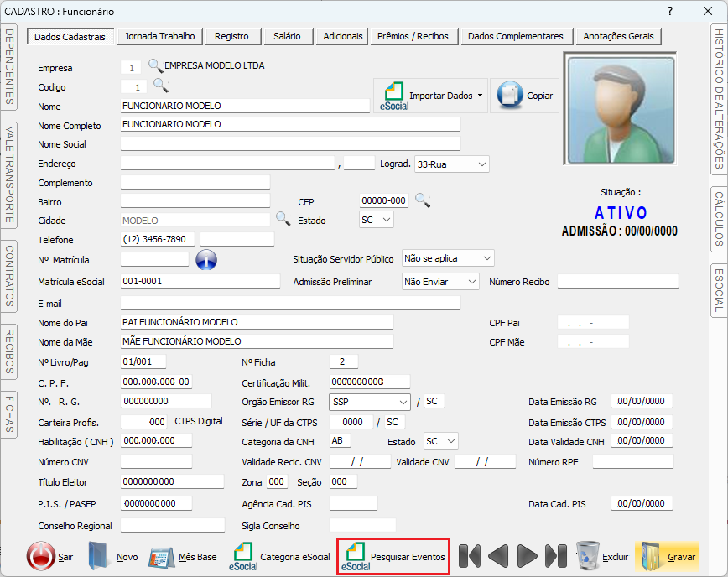Screen dimensions: 728x577
Task: Expand the Orgão Emissor RG dropdown
Action: tap(403, 402)
